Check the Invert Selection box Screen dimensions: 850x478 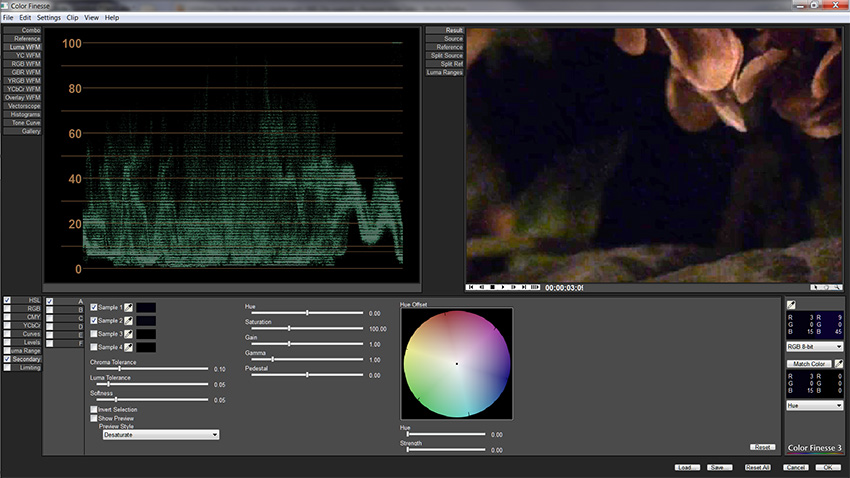tap(94, 409)
